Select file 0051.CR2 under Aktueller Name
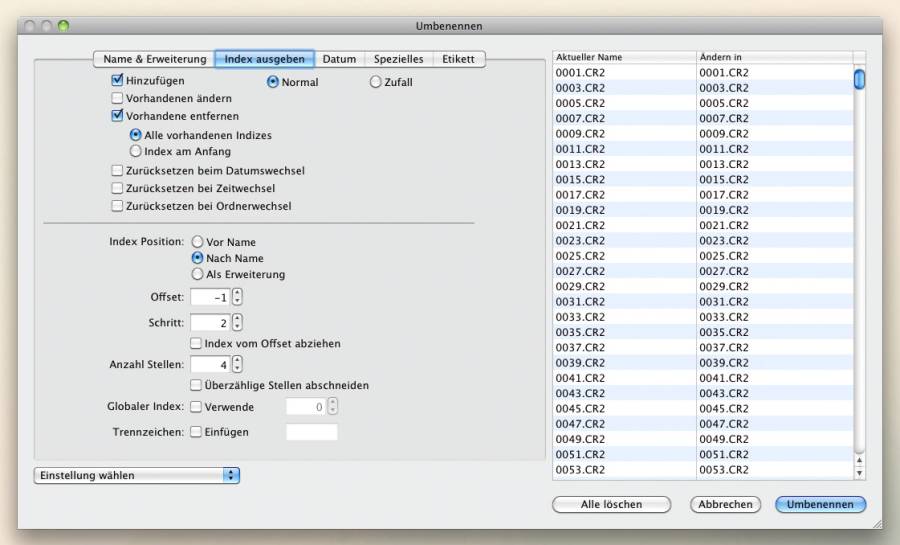900x545 pixels. (x=580, y=454)
